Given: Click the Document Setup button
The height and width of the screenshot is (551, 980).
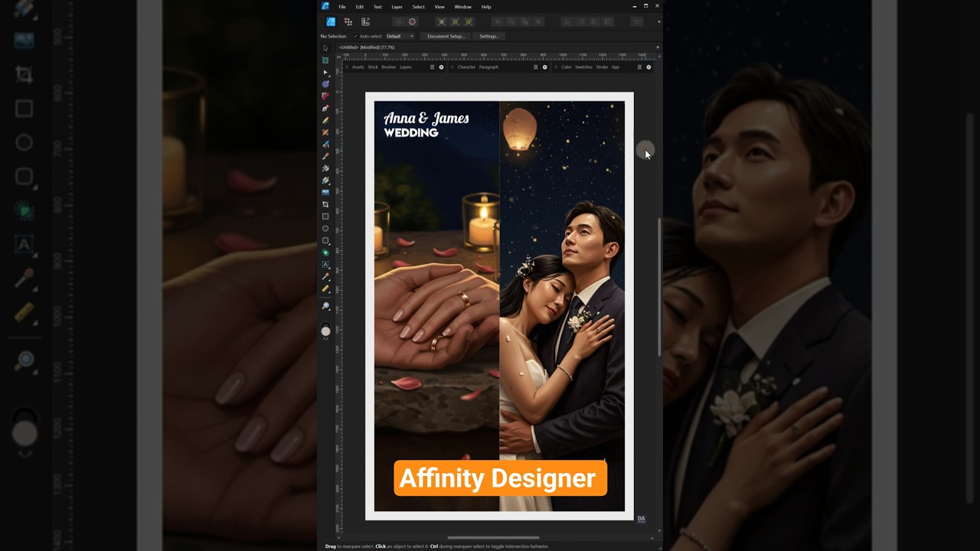Looking at the screenshot, I should 446,36.
